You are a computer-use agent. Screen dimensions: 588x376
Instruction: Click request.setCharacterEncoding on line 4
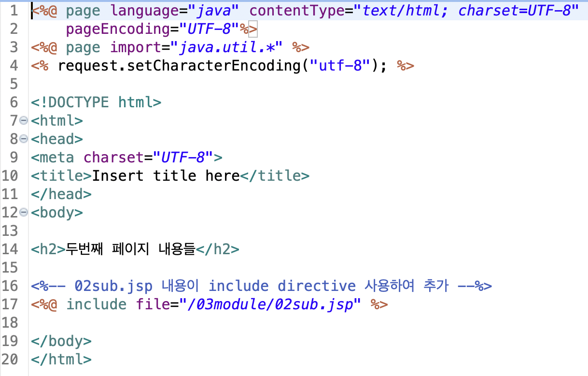(179, 66)
